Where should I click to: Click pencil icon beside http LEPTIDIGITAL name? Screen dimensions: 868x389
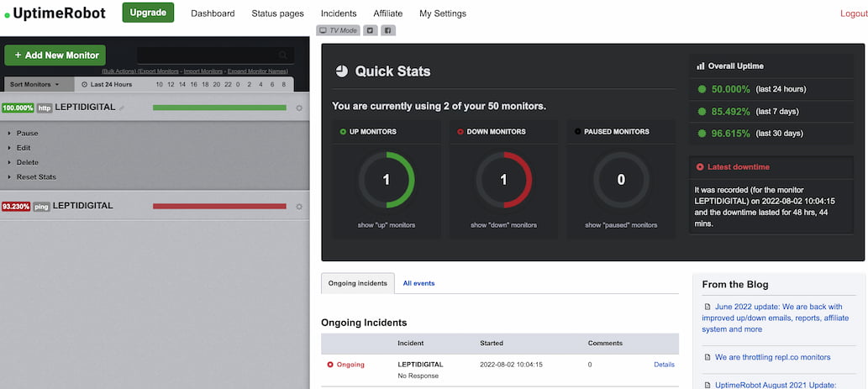(x=122, y=108)
